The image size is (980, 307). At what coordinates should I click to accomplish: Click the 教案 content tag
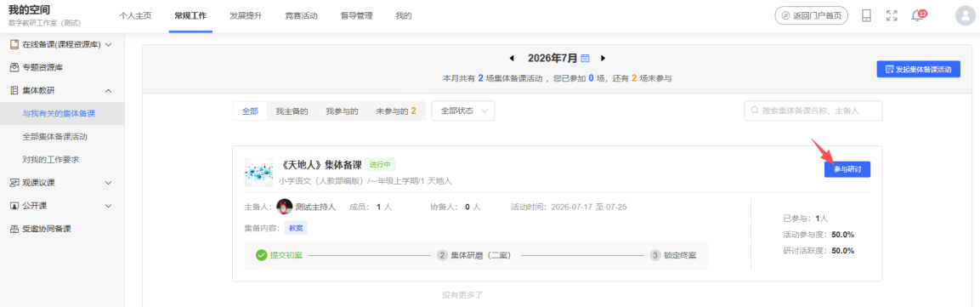point(296,228)
